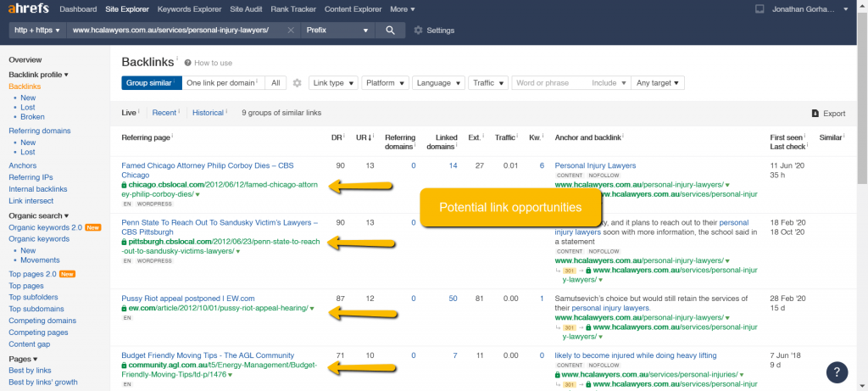868x391 pixels.
Task: Switch to the Historical tab
Action: 208,113
